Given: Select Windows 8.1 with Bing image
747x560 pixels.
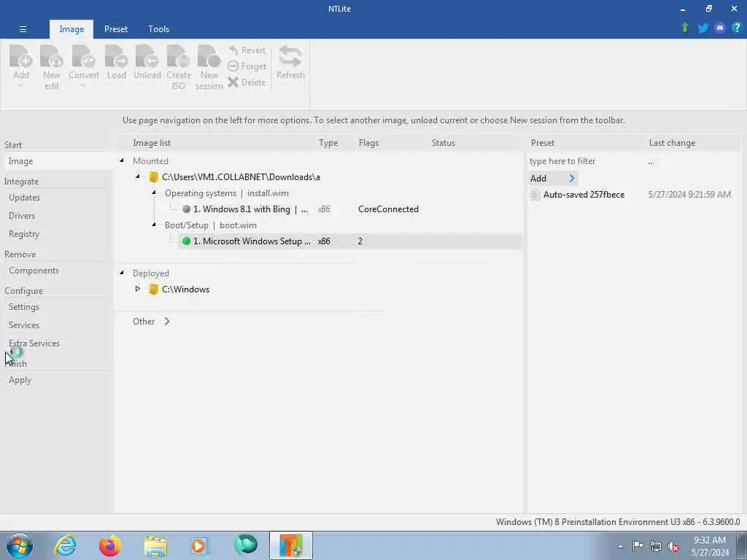Looking at the screenshot, I should [x=250, y=209].
